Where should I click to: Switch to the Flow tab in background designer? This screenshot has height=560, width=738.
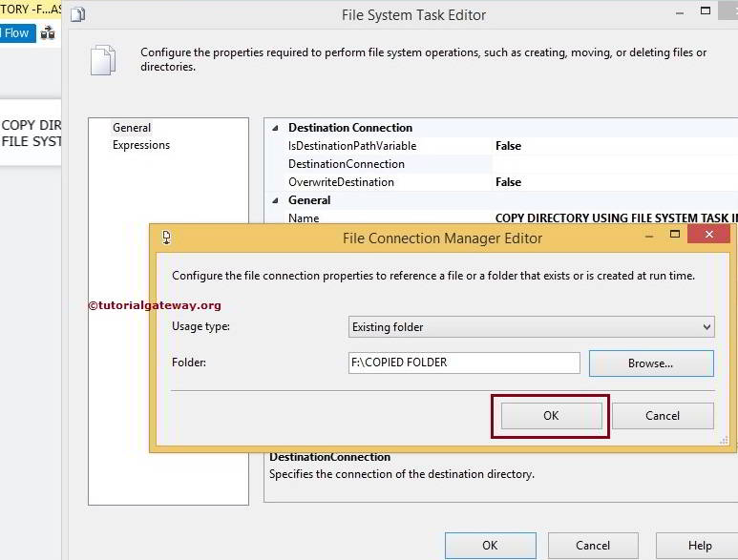click(17, 33)
